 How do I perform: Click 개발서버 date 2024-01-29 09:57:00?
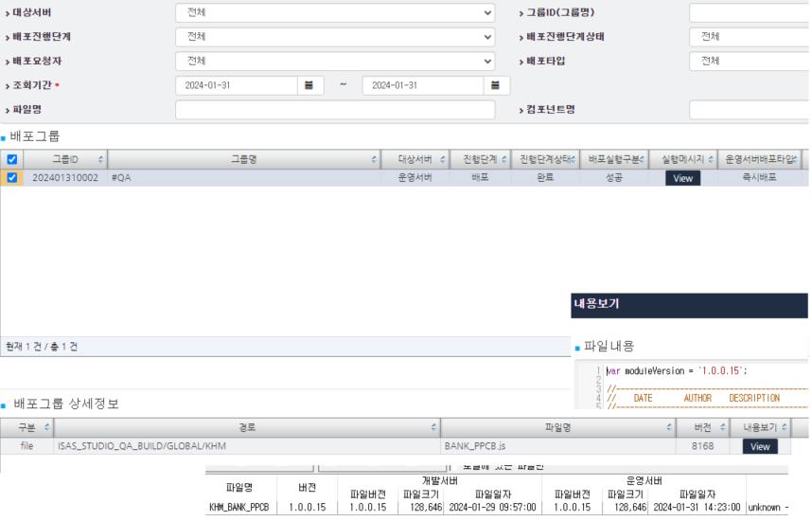point(492,508)
